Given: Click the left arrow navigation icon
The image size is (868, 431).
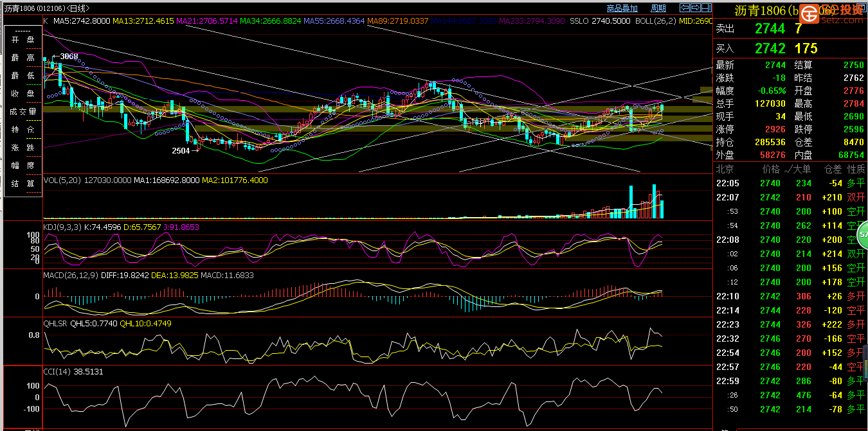Looking at the screenshot, I should pyautogui.click(x=685, y=8).
